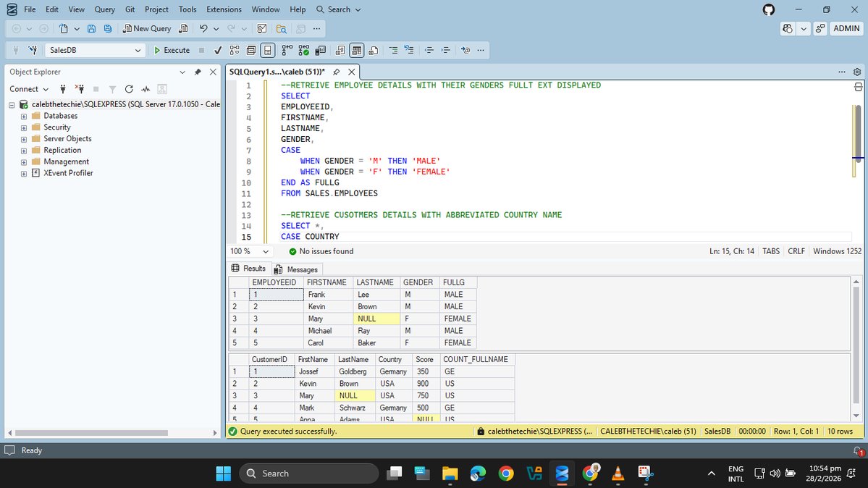Click the ADMIN account button

[846, 28]
